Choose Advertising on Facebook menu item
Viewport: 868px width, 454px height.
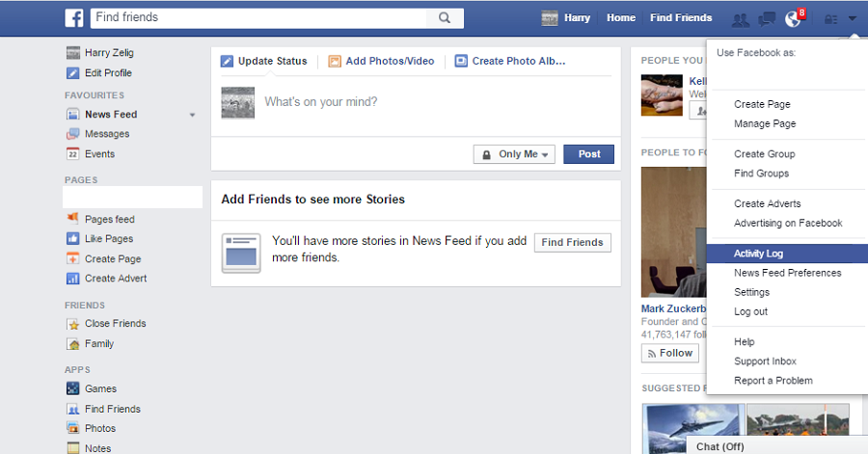788,224
